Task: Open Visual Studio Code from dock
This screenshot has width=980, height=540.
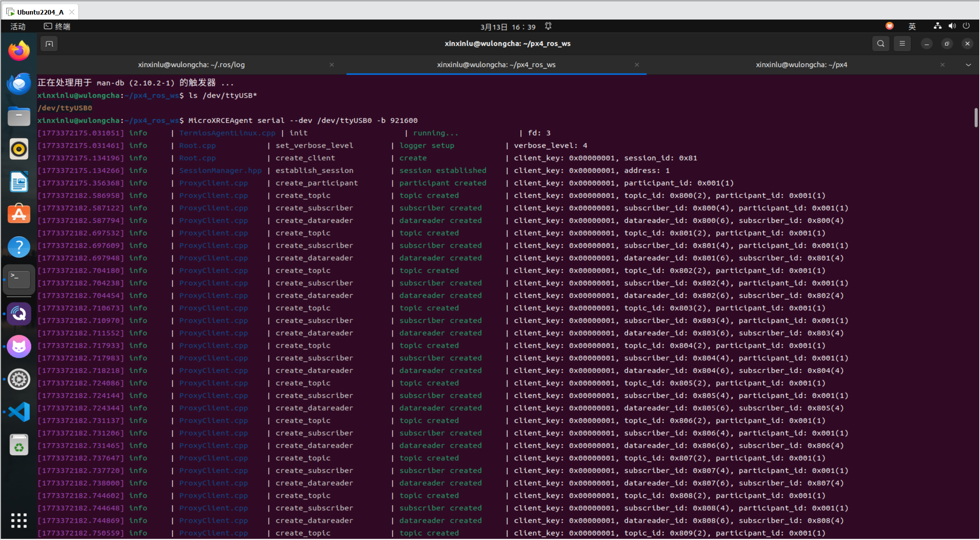Action: pyautogui.click(x=19, y=412)
